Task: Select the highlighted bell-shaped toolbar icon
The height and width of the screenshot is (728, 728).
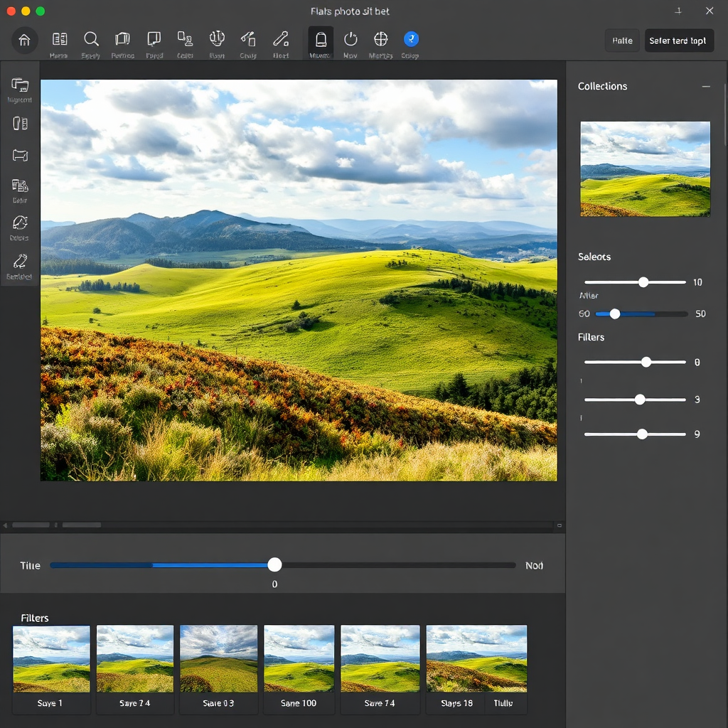Action: [321, 39]
